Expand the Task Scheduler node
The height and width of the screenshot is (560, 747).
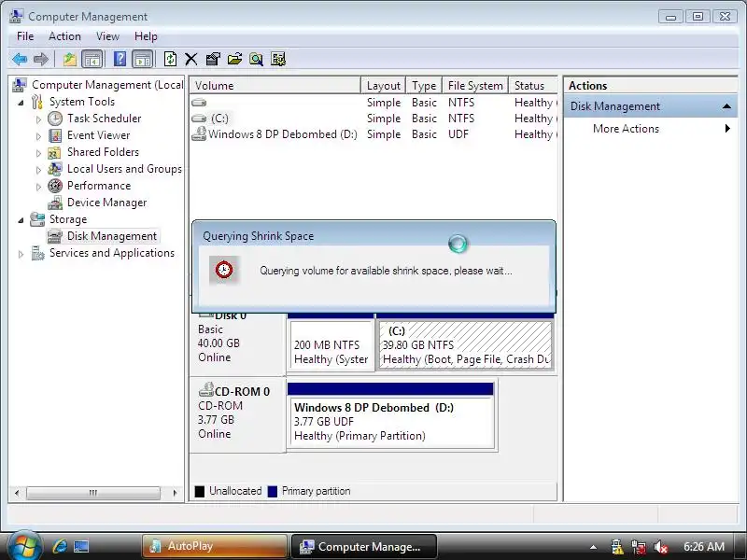(38, 119)
